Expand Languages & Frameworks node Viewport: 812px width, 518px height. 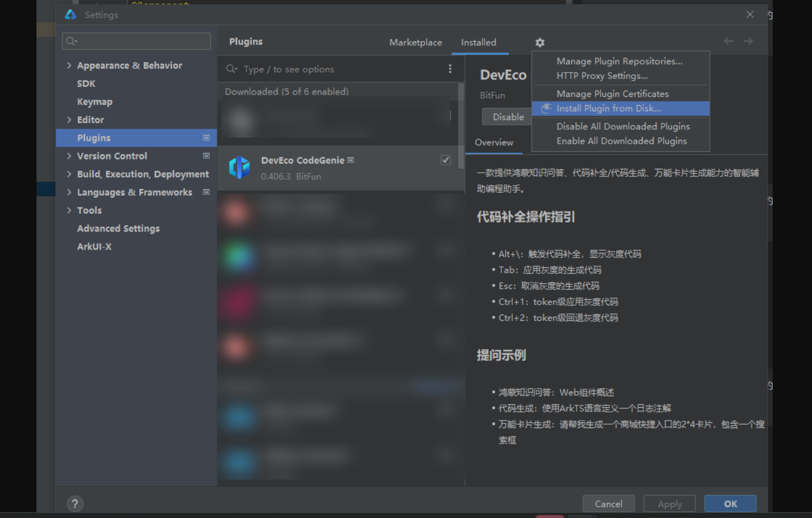69,192
